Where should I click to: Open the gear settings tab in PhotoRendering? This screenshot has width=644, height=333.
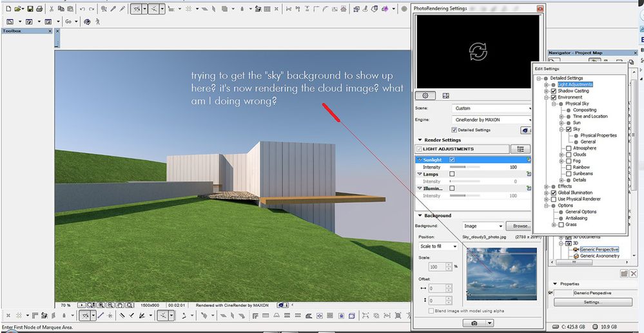(x=425, y=95)
